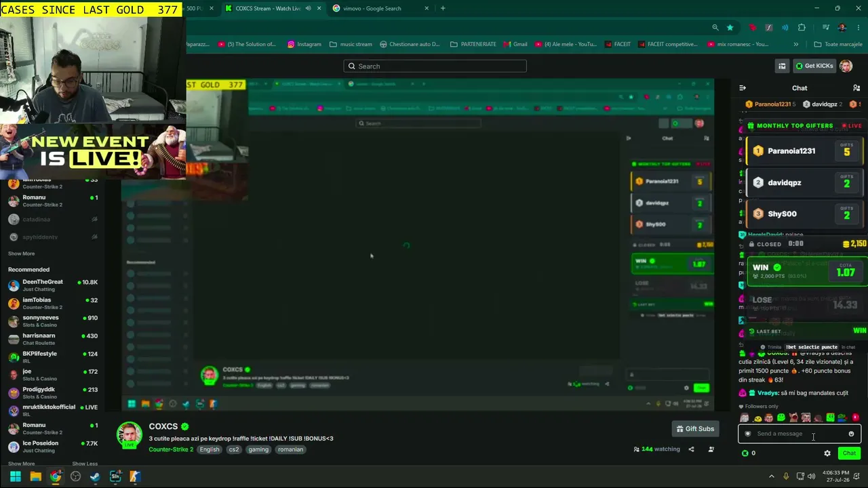Toggle the bookmark star for this page
Viewport: 868px width, 488px height.
730,27
